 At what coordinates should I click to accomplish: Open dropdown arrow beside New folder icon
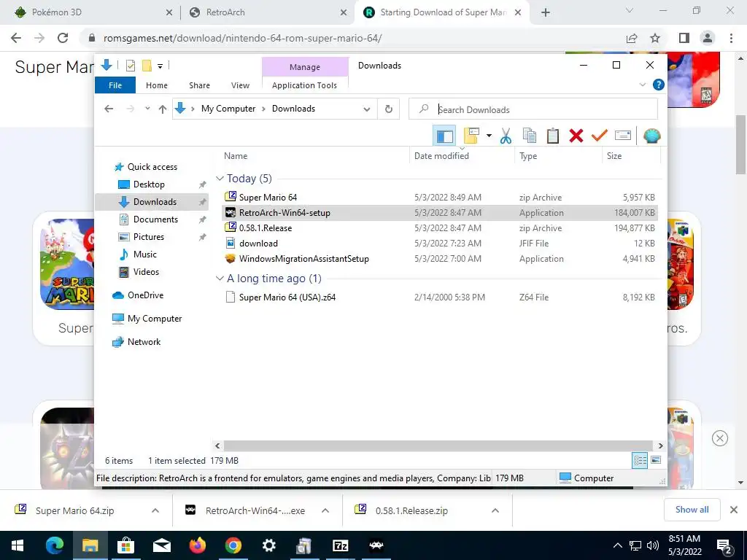(489, 136)
